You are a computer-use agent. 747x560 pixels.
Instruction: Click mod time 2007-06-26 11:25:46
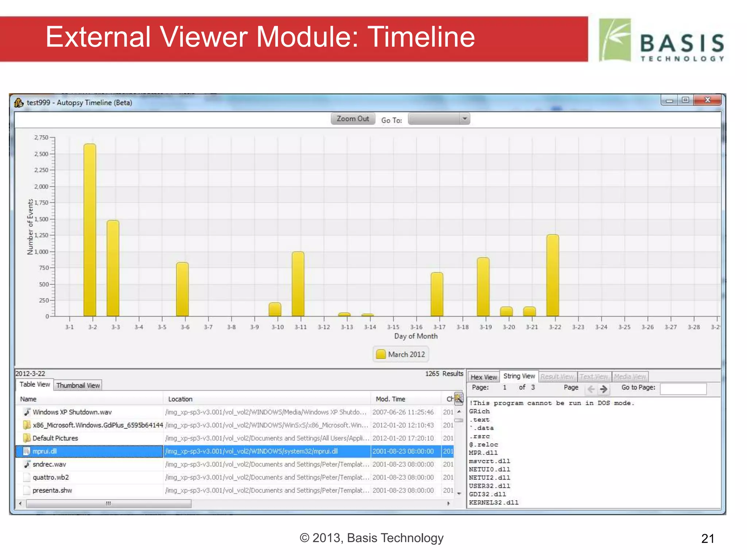(x=403, y=412)
